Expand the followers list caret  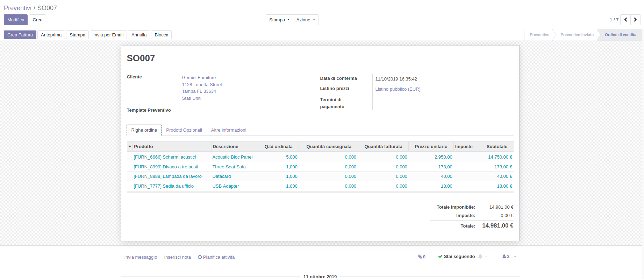(x=515, y=257)
